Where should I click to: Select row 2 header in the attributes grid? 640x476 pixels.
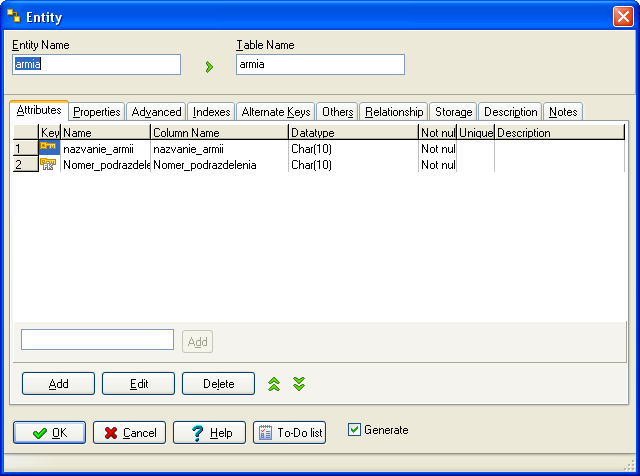tap(26, 165)
